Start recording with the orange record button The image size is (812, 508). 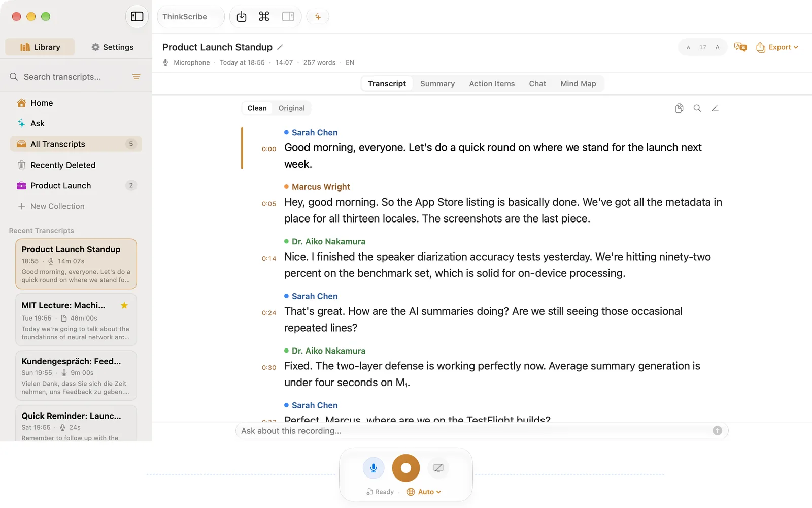[406, 468]
